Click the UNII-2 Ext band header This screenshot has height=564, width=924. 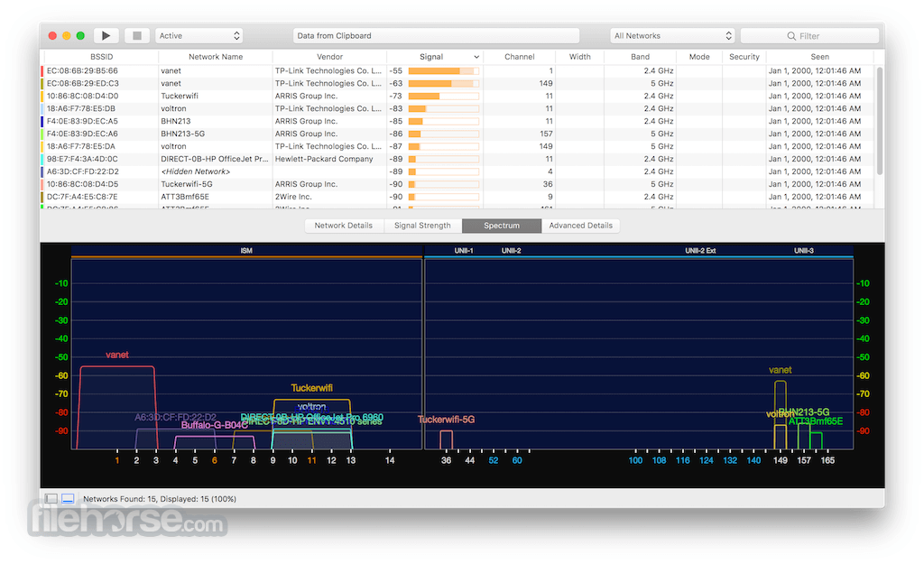pos(700,251)
